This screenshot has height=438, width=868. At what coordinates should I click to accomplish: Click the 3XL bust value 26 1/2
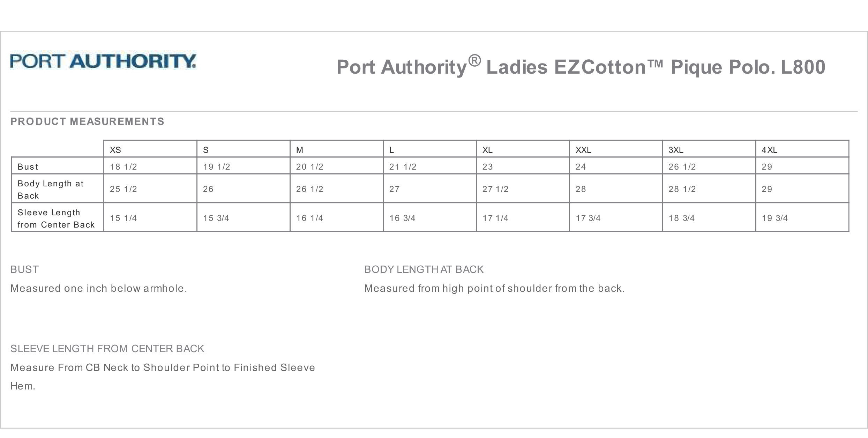[x=682, y=167]
